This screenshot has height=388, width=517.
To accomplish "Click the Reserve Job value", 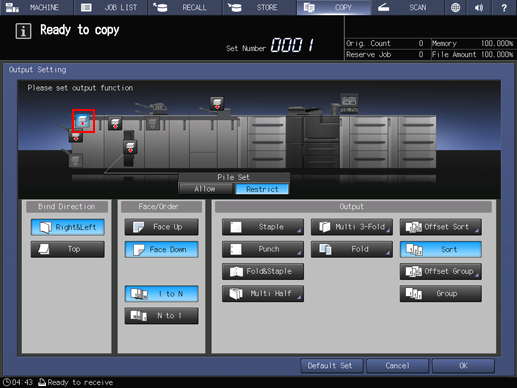I will click(421, 54).
